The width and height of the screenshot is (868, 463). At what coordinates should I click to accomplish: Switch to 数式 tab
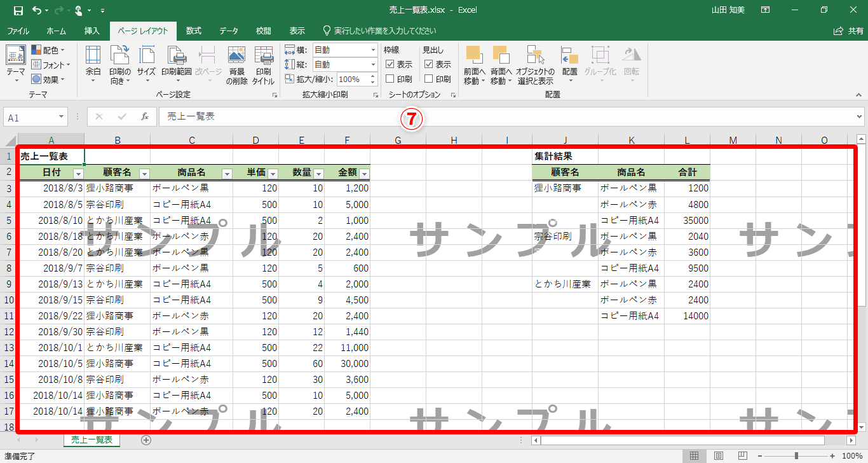193,31
